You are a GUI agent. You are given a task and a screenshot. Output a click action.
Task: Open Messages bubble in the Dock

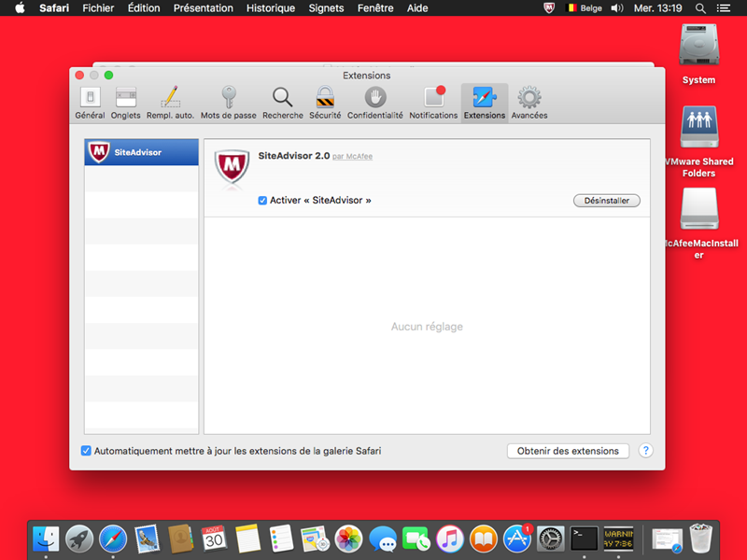click(383, 540)
